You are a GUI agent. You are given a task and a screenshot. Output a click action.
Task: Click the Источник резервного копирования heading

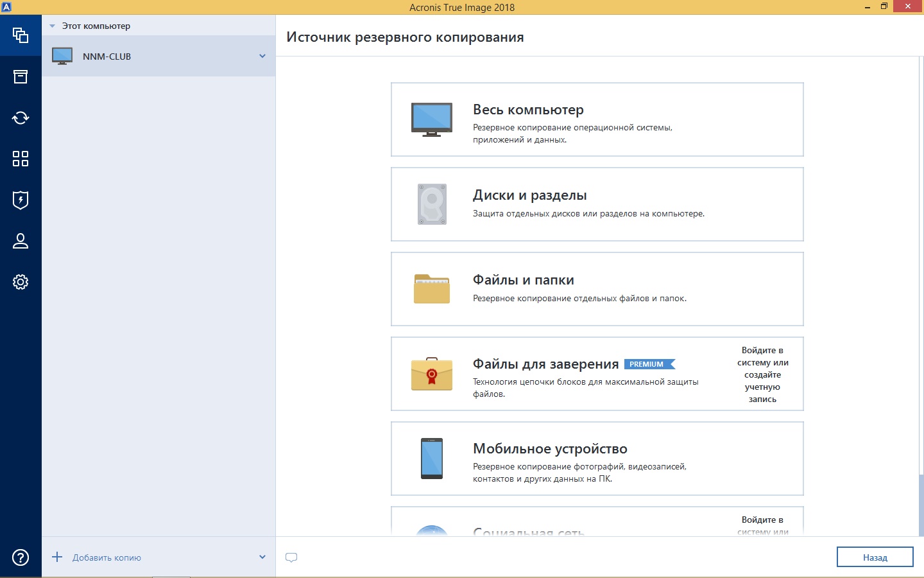tap(405, 37)
